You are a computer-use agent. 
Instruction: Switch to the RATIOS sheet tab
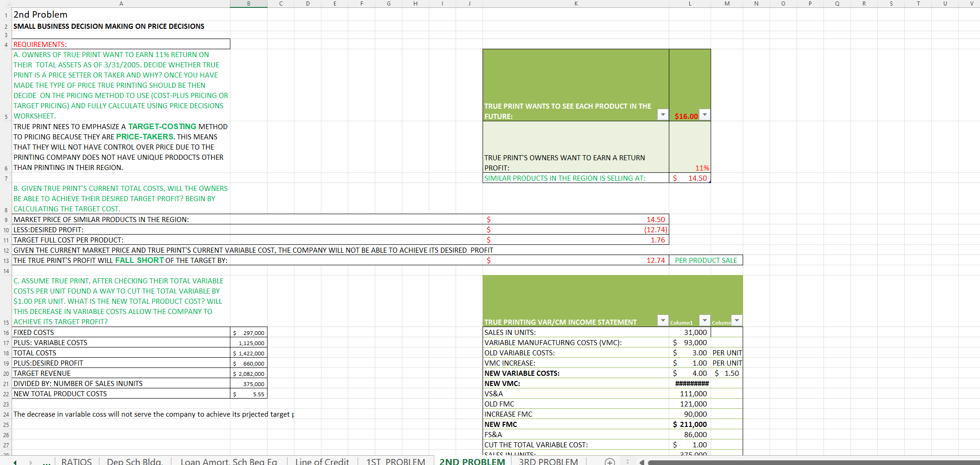click(x=77, y=461)
